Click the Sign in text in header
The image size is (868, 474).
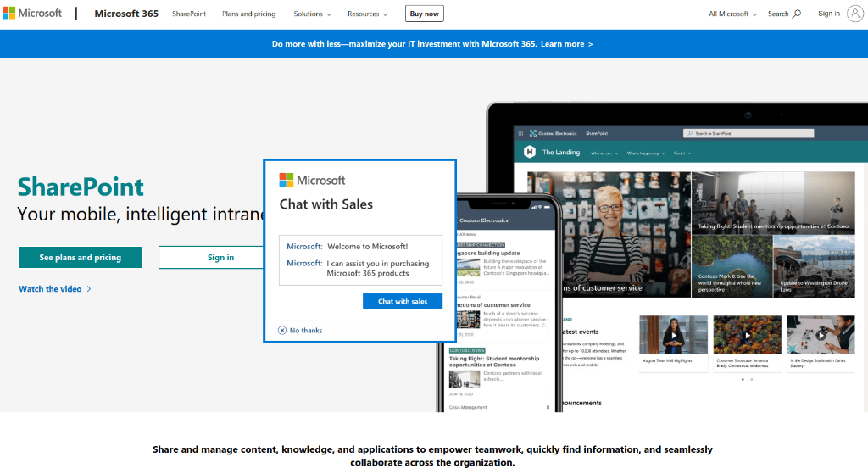(x=829, y=14)
